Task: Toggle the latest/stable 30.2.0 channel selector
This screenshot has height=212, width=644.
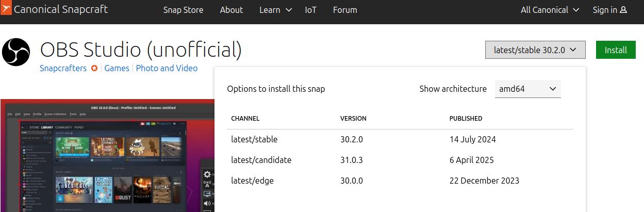Action: (x=535, y=50)
